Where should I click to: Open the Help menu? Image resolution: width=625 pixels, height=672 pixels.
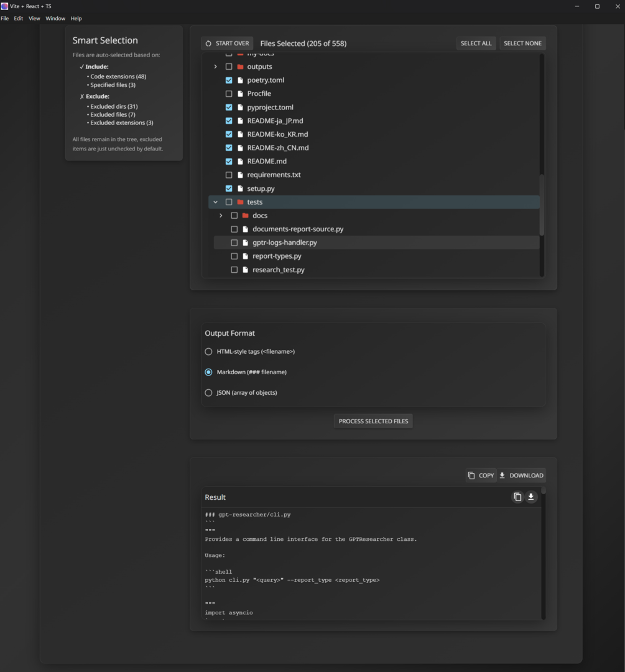[76, 19]
